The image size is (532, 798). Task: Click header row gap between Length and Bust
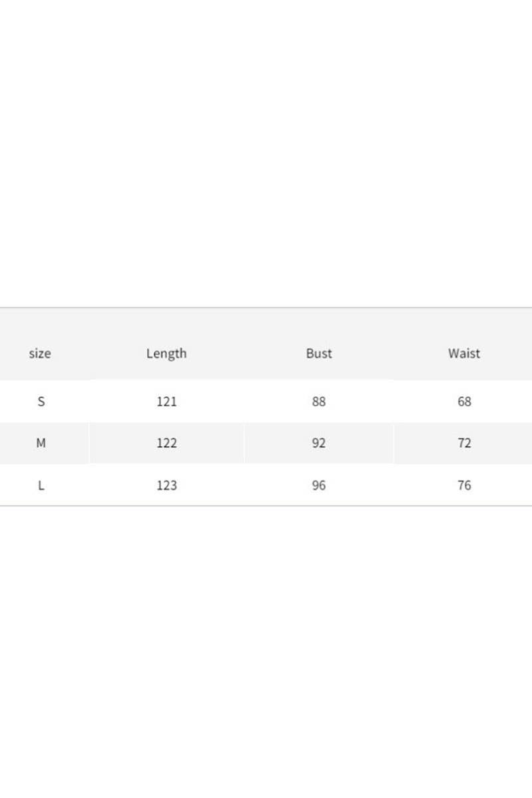[x=243, y=353]
